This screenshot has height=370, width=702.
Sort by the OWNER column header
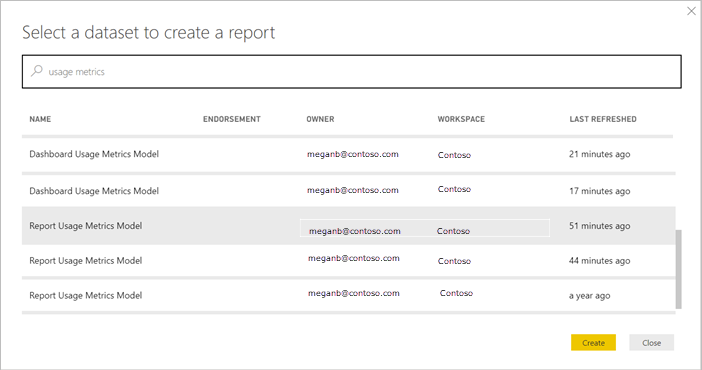click(320, 119)
